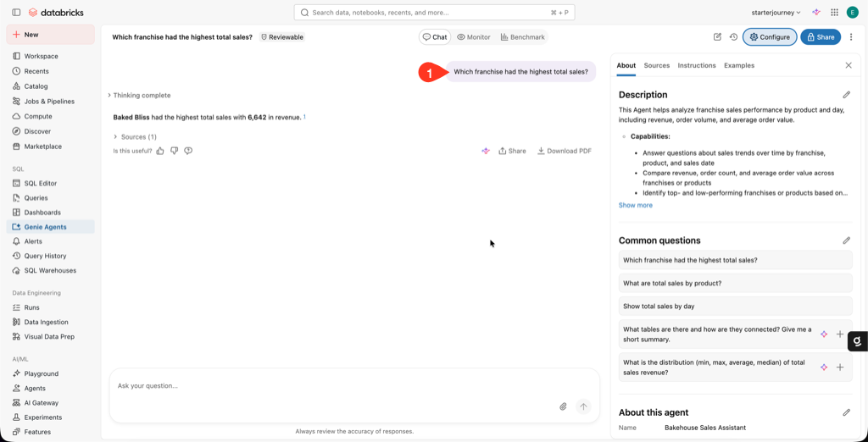Select the Instructions tab
The width and height of the screenshot is (868, 442).
(x=697, y=65)
